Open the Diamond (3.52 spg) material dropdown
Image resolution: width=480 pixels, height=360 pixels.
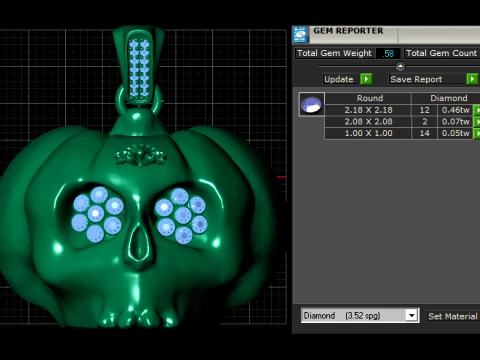pos(412,315)
